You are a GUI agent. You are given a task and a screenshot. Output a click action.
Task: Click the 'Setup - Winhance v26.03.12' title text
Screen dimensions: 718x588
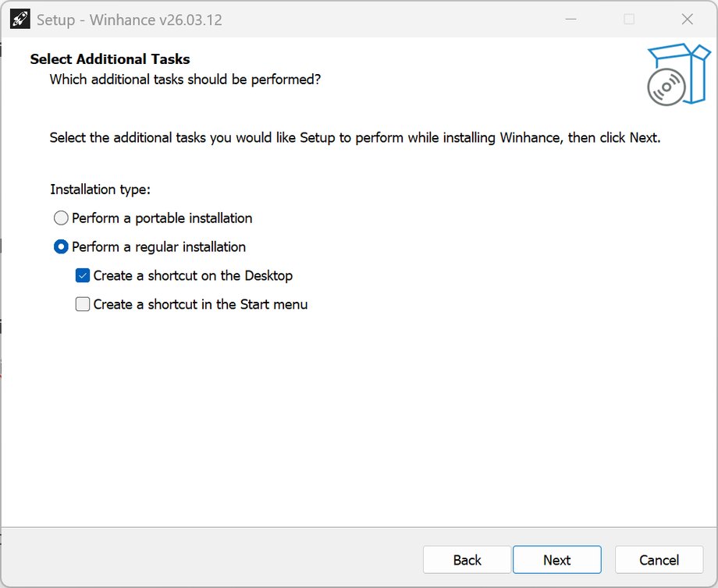(130, 20)
